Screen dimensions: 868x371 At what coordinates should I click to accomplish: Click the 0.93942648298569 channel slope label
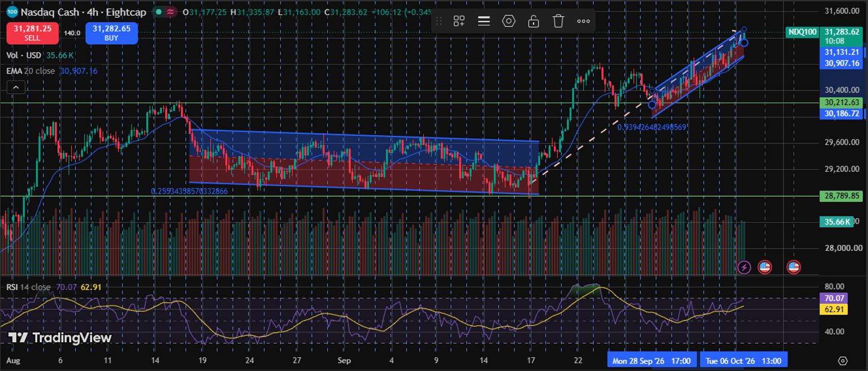[x=652, y=127]
